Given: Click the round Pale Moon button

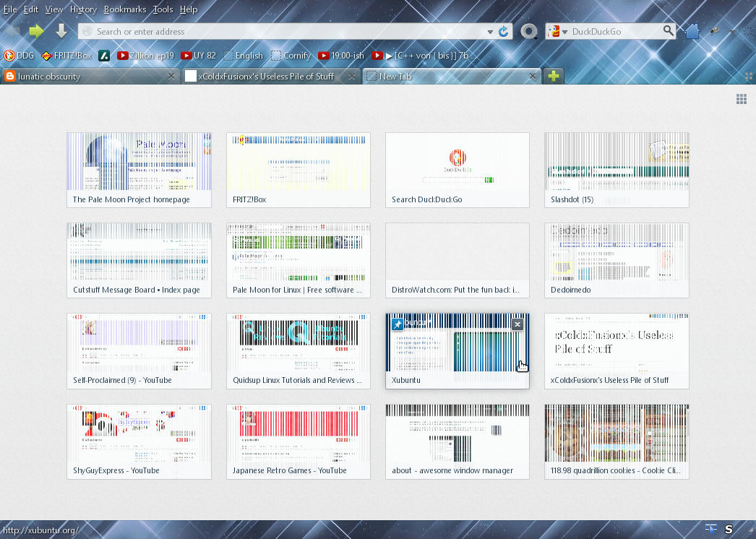Looking at the screenshot, I should [x=529, y=31].
